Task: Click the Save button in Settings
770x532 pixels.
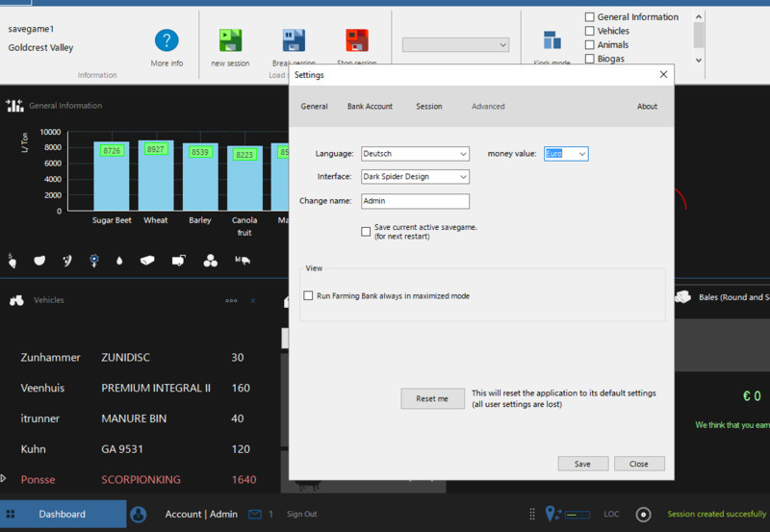Action: 582,464
